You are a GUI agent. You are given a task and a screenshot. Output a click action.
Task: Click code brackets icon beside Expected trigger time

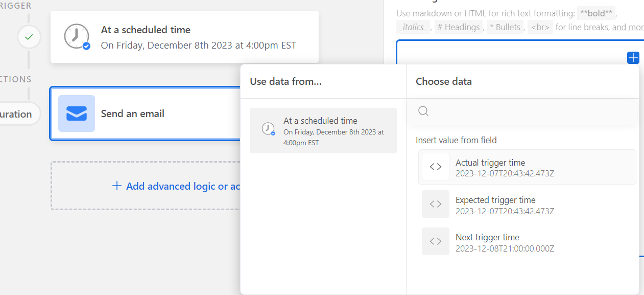tap(436, 204)
